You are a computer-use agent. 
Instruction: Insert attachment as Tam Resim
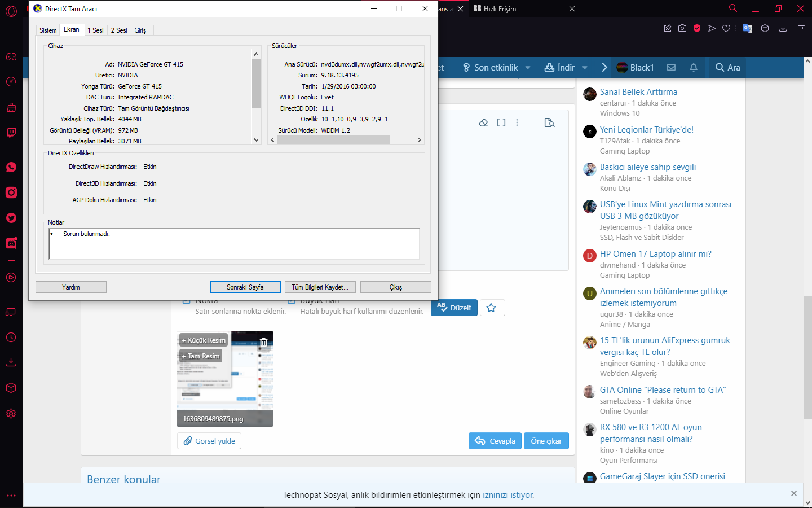(x=201, y=356)
